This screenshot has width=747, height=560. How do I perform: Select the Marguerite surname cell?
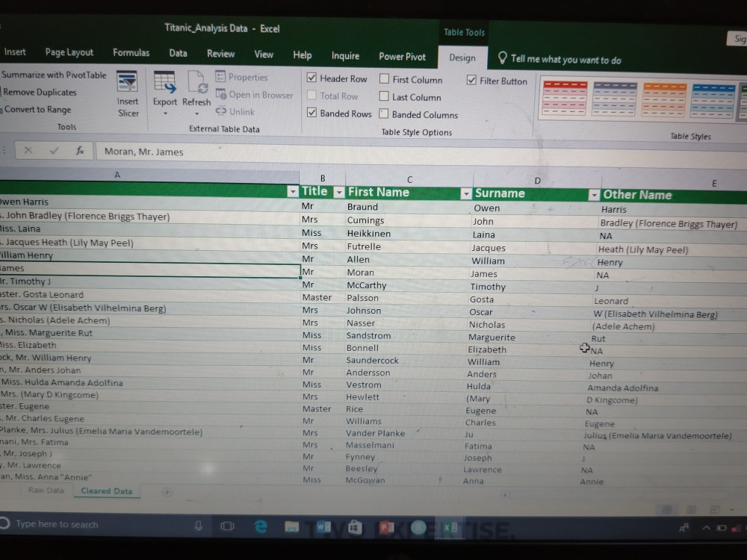click(x=529, y=337)
